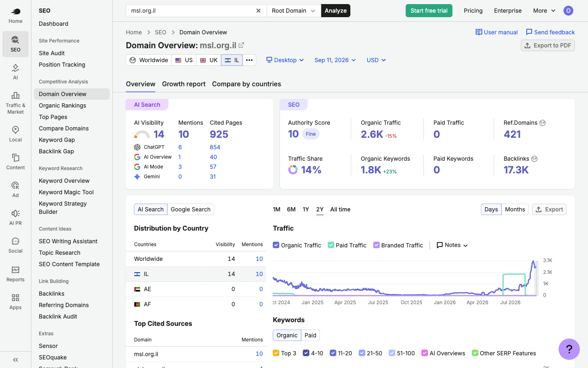
Task: Click Send feedback link
Action: [550, 32]
